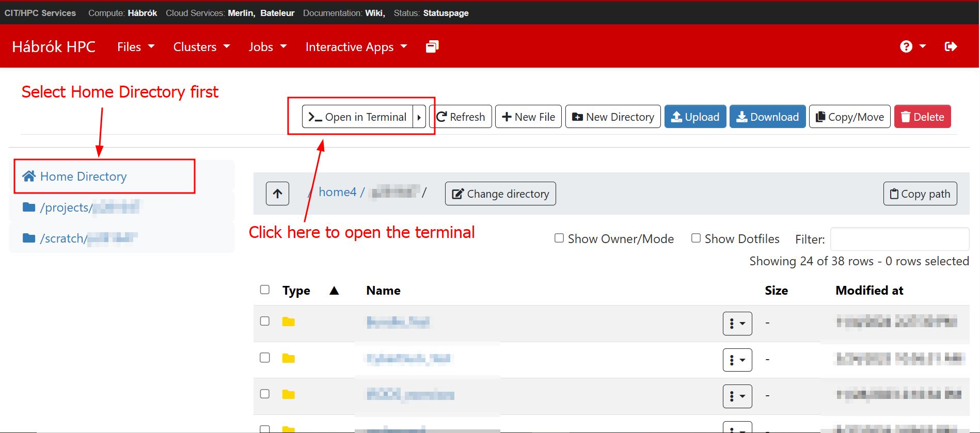The image size is (980, 433).
Task: Open the Bateleur cloud service link
Action: click(x=277, y=13)
